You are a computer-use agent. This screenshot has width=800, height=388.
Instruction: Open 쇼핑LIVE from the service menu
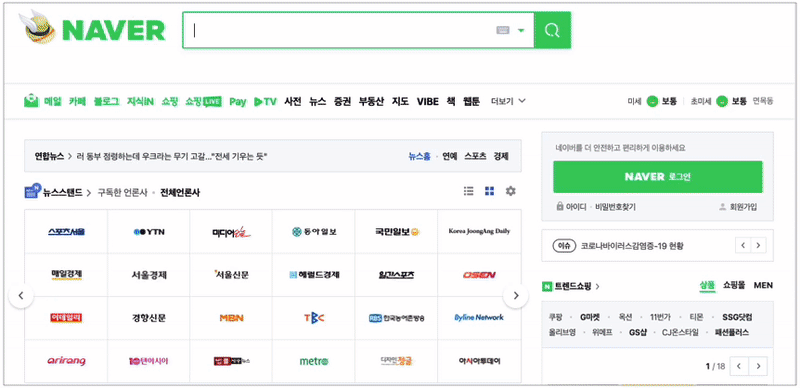[x=203, y=101]
